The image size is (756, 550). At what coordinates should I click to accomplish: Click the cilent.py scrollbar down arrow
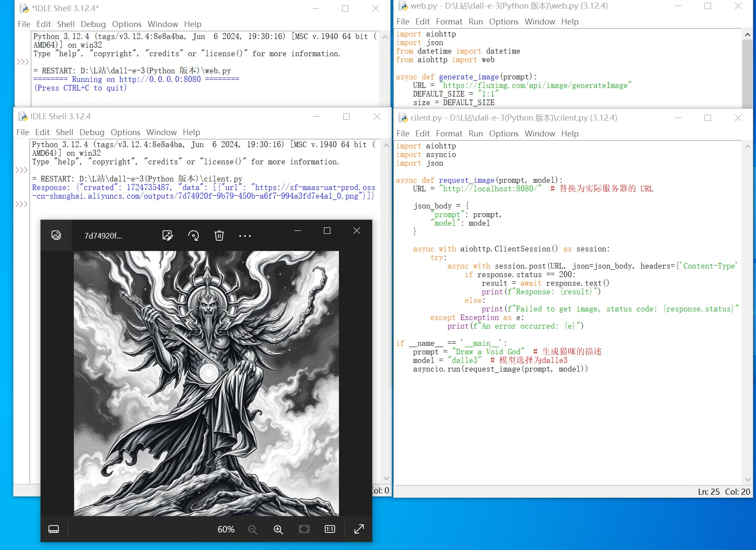(747, 480)
